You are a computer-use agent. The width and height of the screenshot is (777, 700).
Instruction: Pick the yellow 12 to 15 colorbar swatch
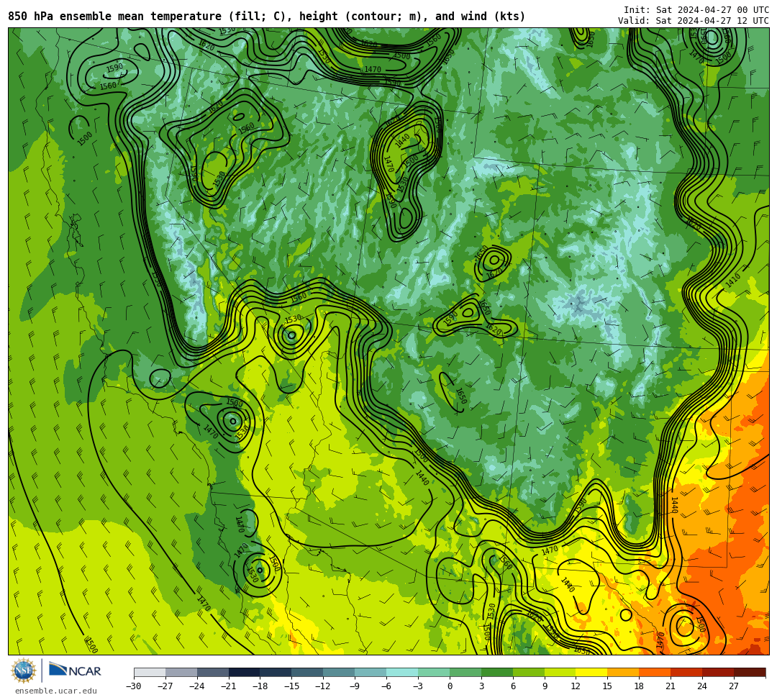click(x=592, y=672)
